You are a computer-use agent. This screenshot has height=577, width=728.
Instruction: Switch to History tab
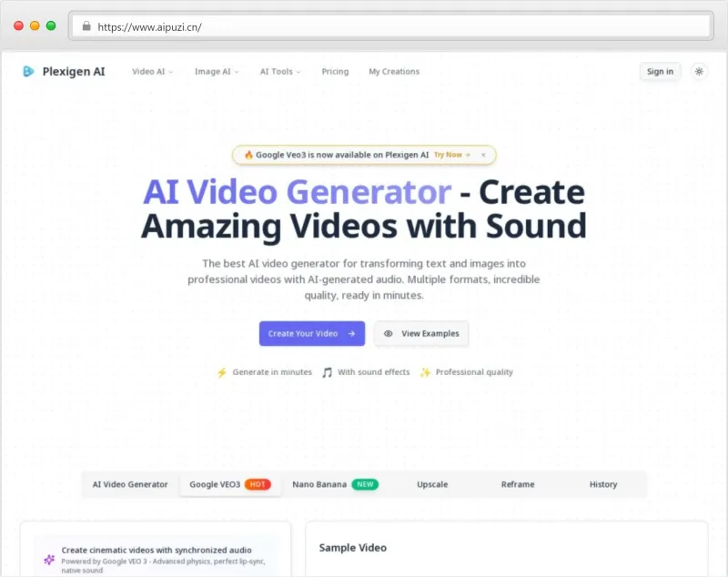coord(603,484)
